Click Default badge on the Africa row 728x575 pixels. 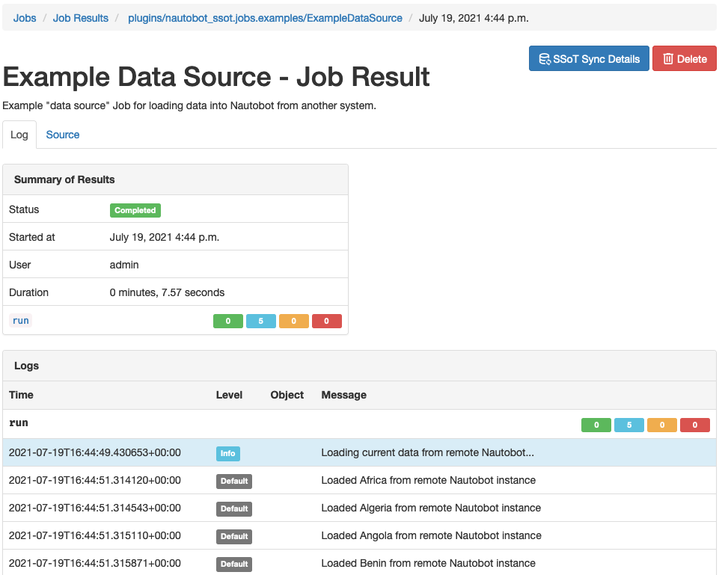pos(234,482)
